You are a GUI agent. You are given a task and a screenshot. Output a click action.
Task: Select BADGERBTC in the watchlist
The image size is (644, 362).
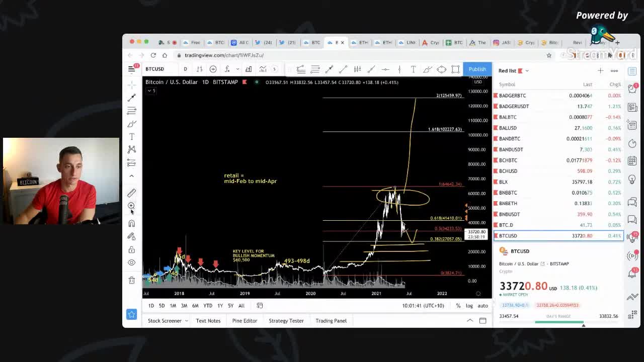coord(558,96)
